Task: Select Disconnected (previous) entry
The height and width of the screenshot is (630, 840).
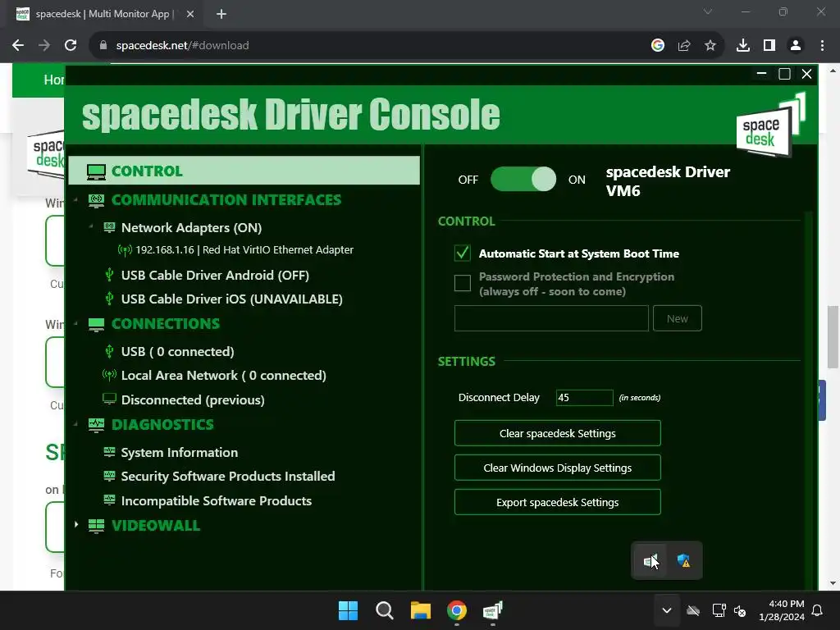Action: coord(193,399)
